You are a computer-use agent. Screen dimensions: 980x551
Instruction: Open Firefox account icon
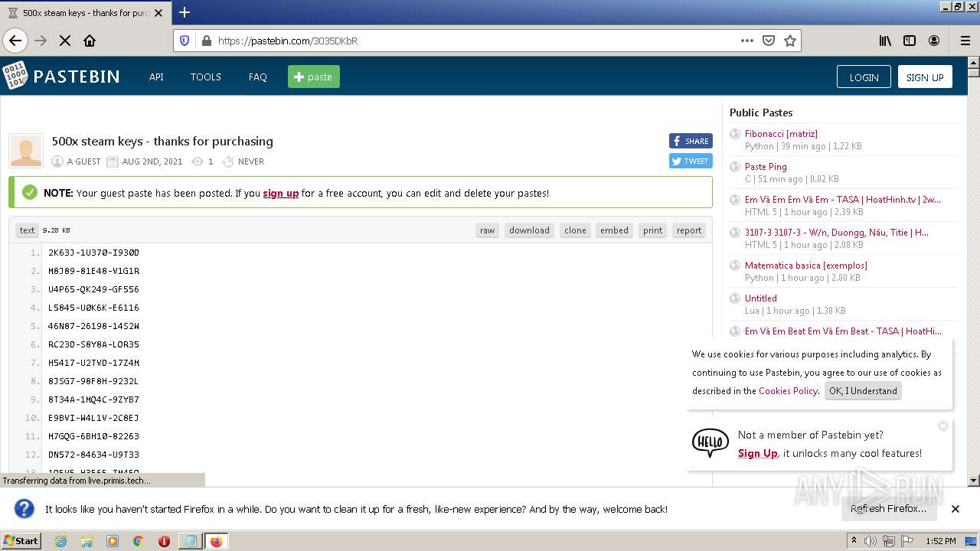click(x=934, y=41)
